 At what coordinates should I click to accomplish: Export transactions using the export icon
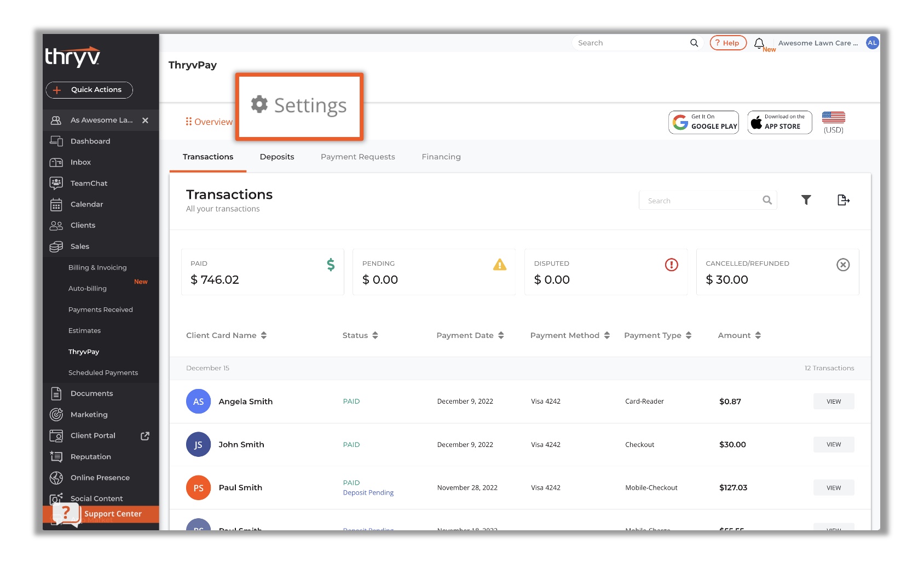(844, 200)
